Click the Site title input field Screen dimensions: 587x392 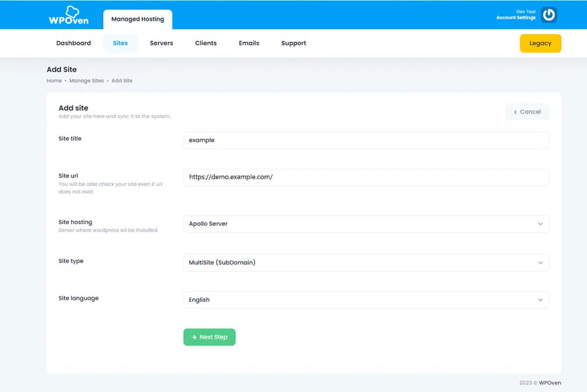tap(366, 140)
